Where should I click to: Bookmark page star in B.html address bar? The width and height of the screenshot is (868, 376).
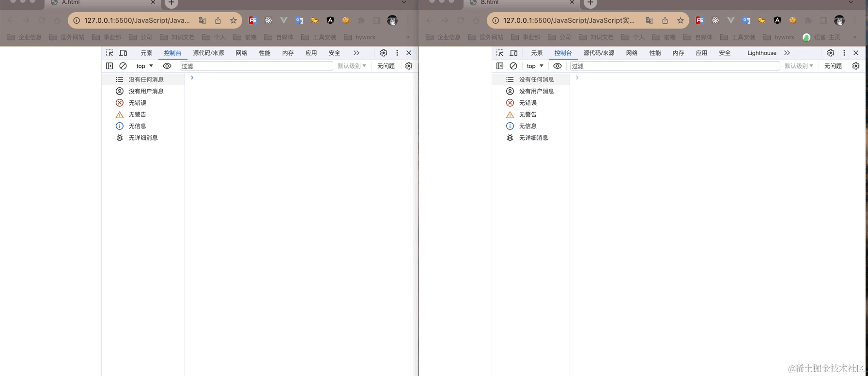click(681, 20)
